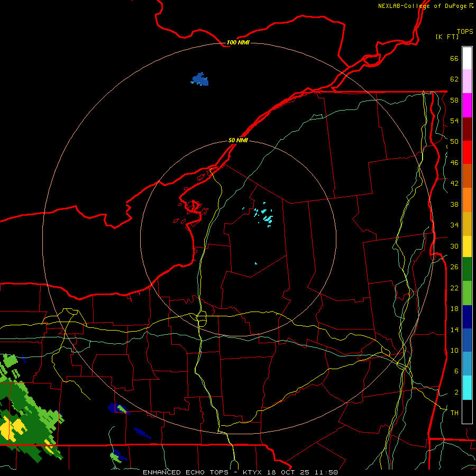This screenshot has width=476, height=476.
Task: Click the light pink legend swatch
Action: (467, 81)
